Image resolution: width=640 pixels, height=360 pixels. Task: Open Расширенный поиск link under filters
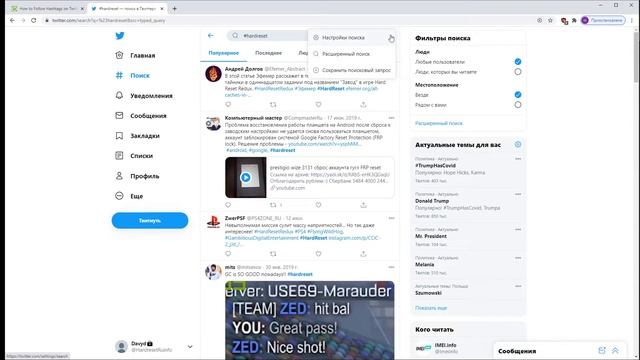pos(438,123)
